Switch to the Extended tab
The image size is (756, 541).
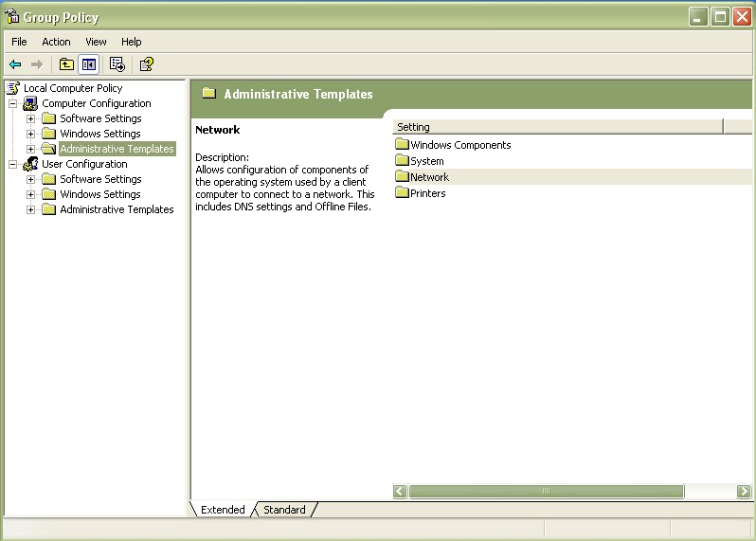pos(223,510)
